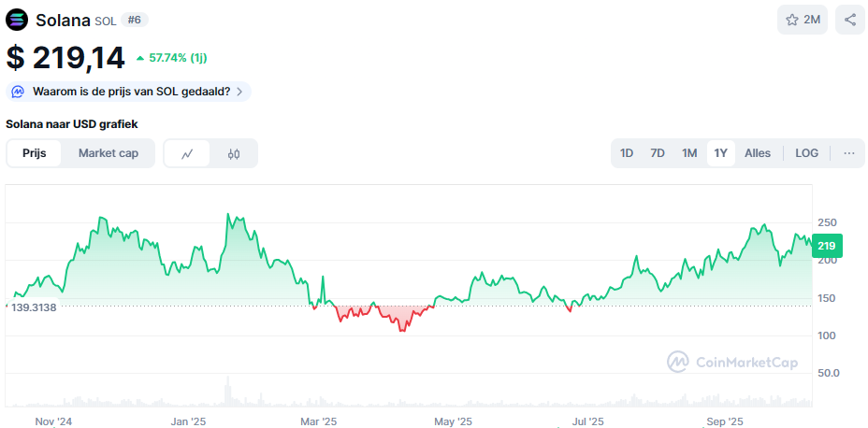Open the three-dots more options menu
Screen dimensions: 868x428
(x=848, y=153)
